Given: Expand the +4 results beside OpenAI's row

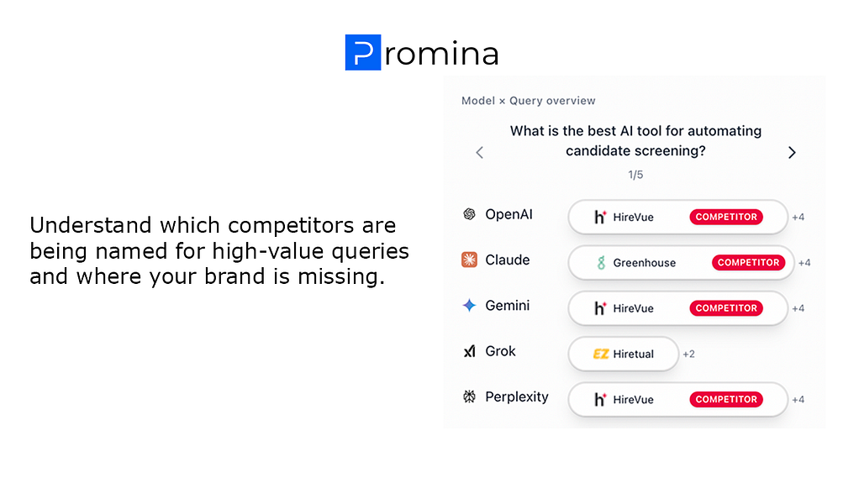Looking at the screenshot, I should (x=798, y=217).
